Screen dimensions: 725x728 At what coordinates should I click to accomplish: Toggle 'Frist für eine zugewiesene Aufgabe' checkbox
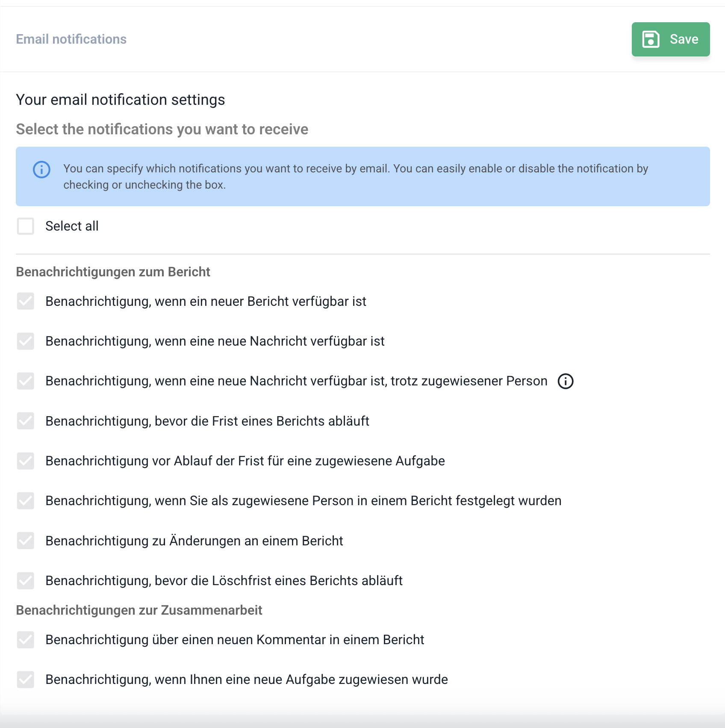click(26, 461)
